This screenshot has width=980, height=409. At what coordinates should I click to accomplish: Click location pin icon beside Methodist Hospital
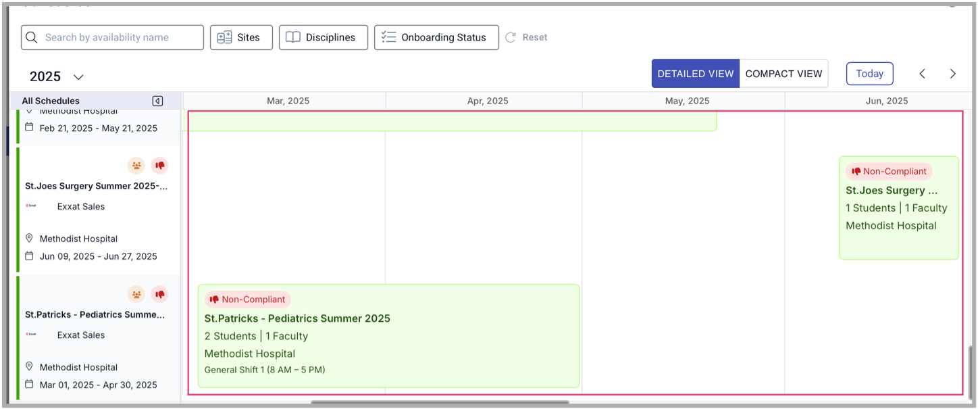(x=29, y=238)
